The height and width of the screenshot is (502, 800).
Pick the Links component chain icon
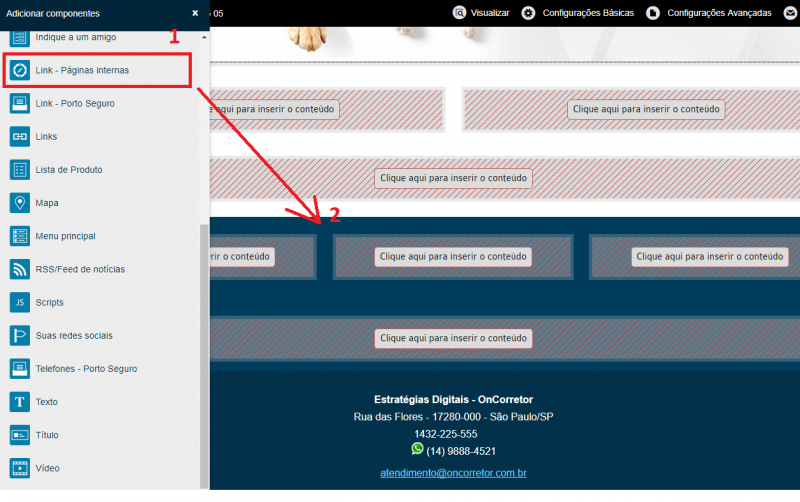tap(19, 136)
